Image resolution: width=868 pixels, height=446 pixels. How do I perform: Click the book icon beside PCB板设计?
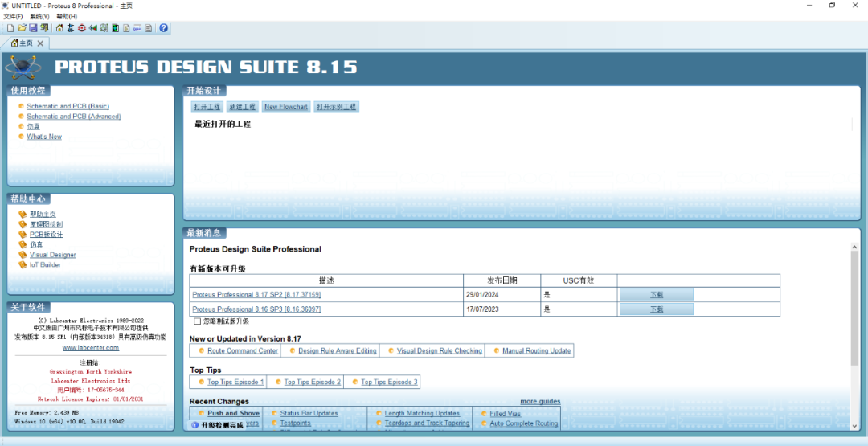coord(23,234)
